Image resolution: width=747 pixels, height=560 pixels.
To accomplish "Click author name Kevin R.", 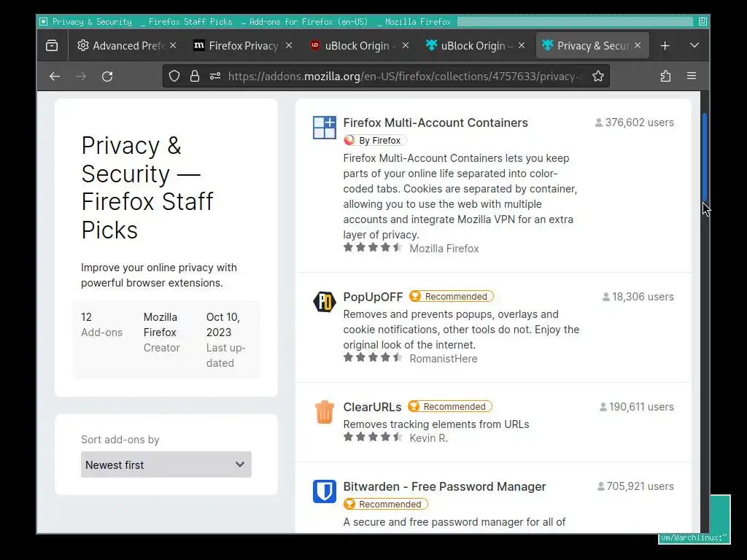I will pos(428,438).
